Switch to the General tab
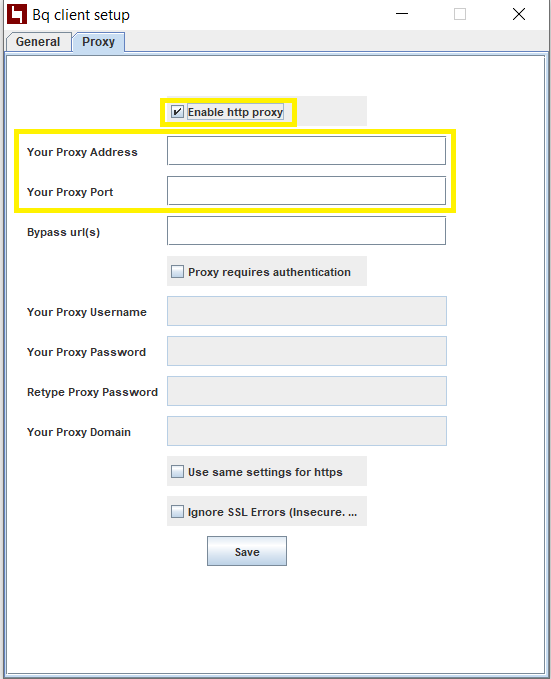The width and height of the screenshot is (551, 679). (x=38, y=42)
